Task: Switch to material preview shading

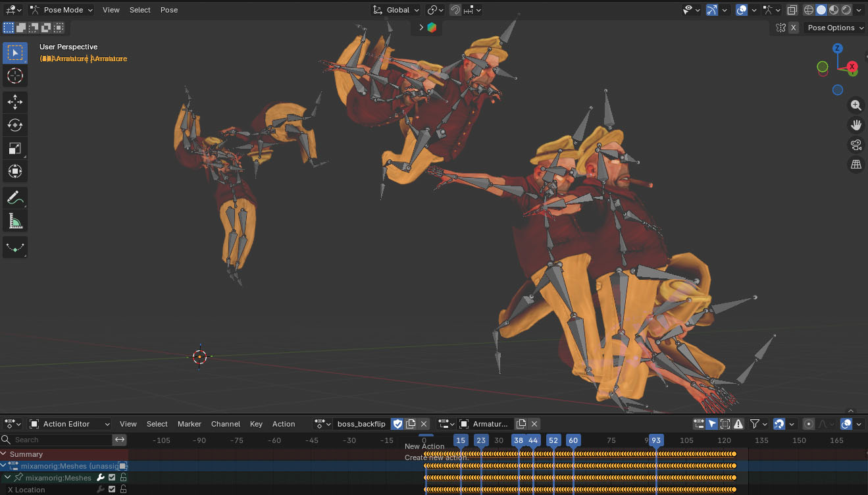Action: (x=834, y=10)
